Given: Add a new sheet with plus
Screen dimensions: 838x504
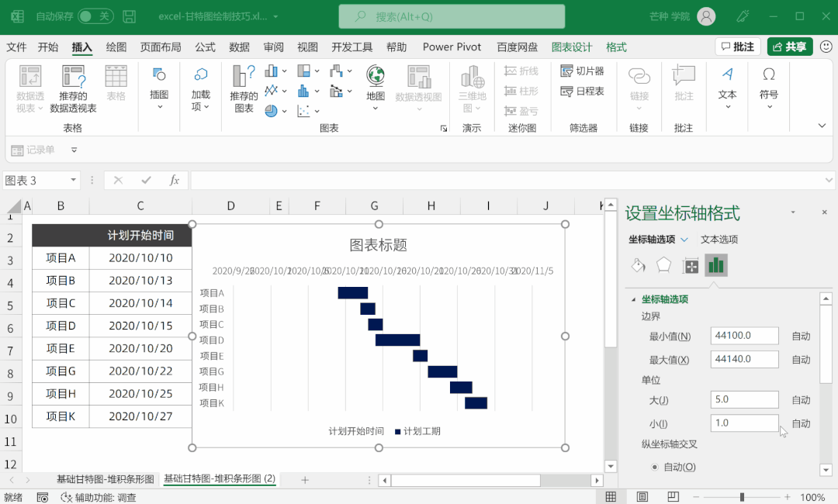Looking at the screenshot, I should click(x=305, y=480).
